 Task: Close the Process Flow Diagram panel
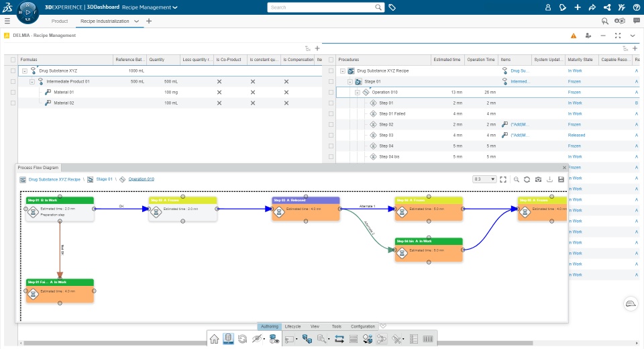pos(564,168)
